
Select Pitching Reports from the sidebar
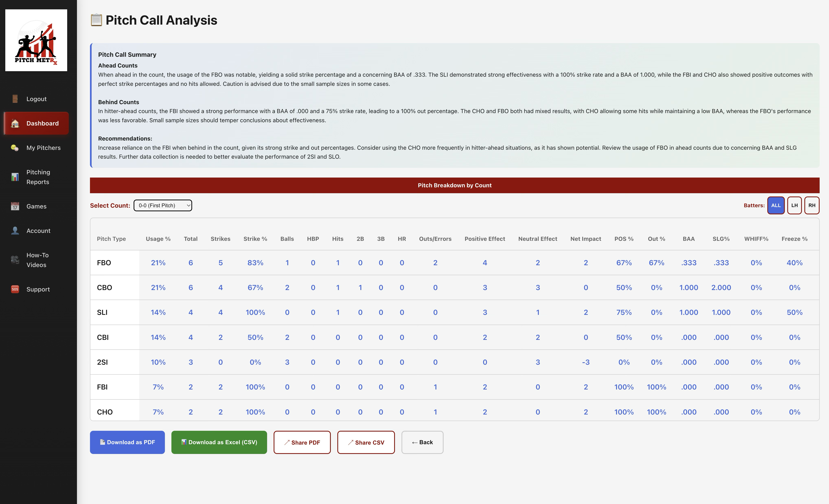pyautogui.click(x=38, y=177)
